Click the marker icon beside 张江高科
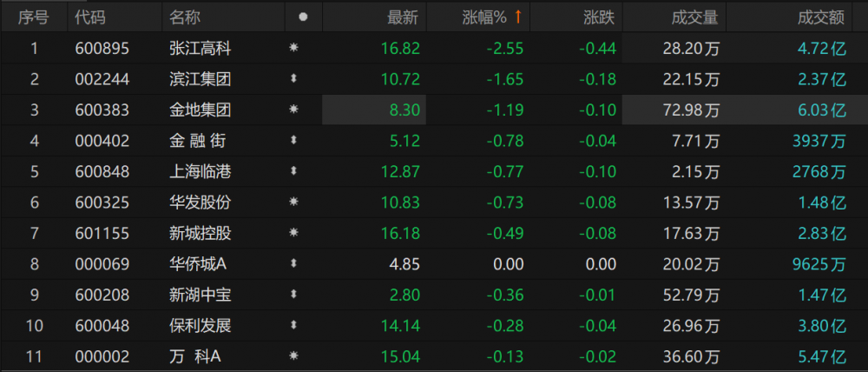 (293, 49)
